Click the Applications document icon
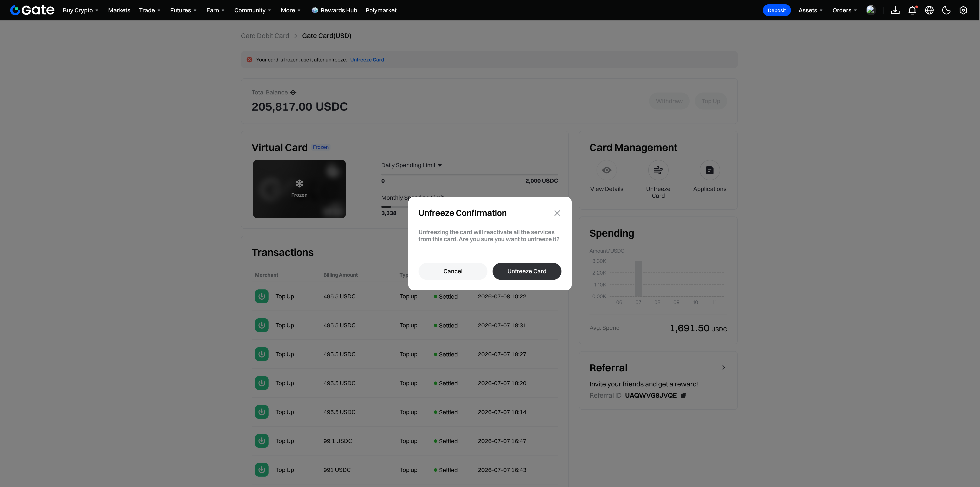 pyautogui.click(x=709, y=170)
